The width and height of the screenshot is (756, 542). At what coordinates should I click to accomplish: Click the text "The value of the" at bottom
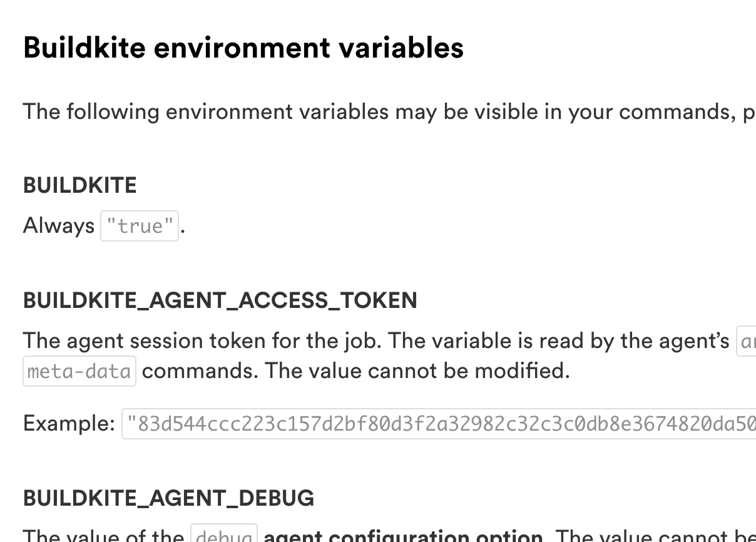[x=103, y=536]
